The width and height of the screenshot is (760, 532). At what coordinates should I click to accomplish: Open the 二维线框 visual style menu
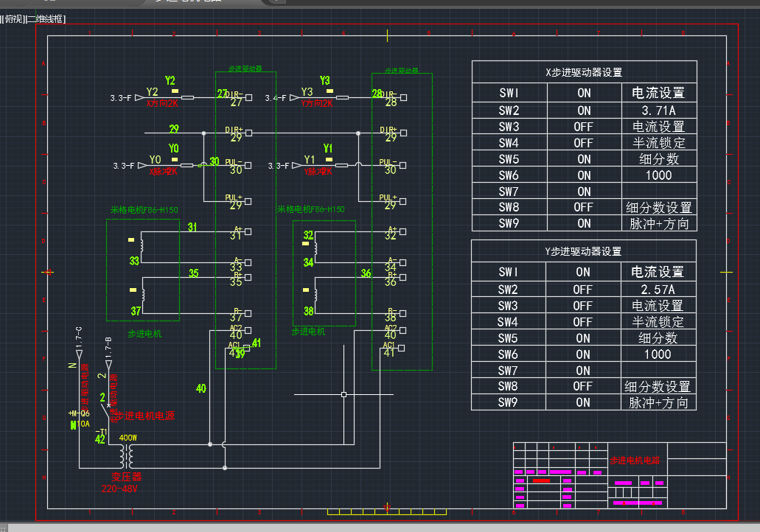pyautogui.click(x=45, y=19)
